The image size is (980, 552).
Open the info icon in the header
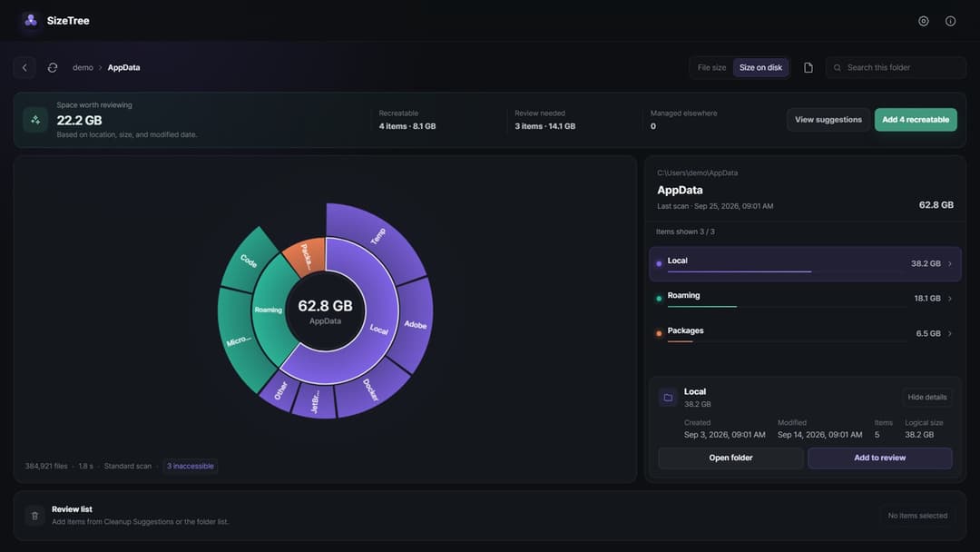click(950, 21)
